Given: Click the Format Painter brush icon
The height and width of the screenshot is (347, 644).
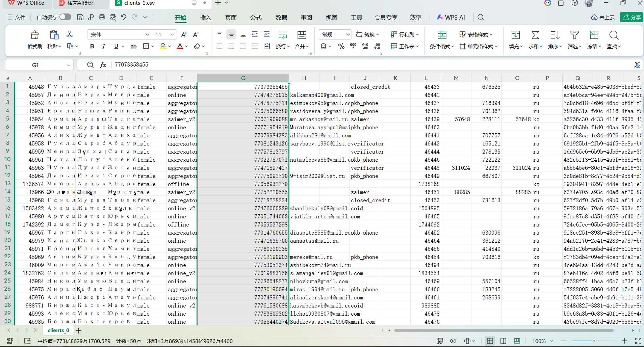Looking at the screenshot, I should 34,35.
